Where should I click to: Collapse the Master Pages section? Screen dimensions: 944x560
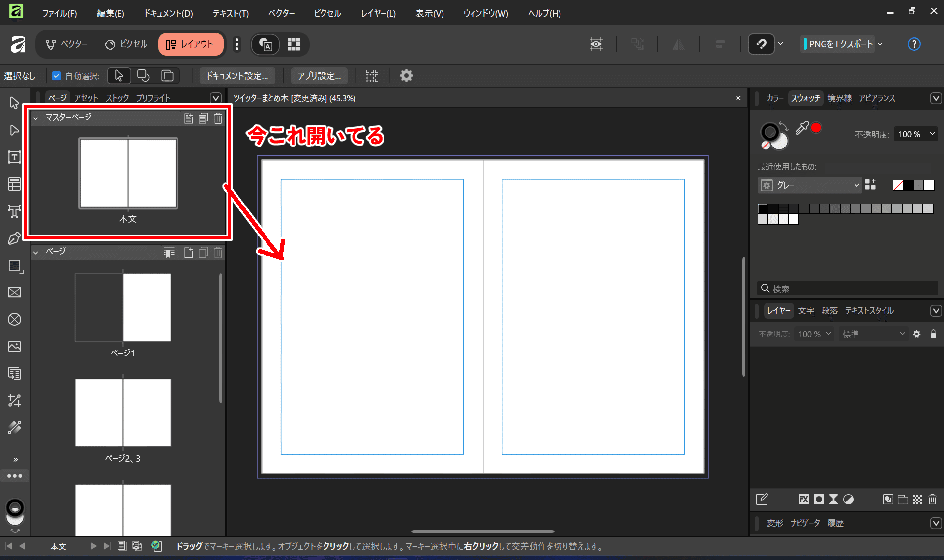point(36,118)
